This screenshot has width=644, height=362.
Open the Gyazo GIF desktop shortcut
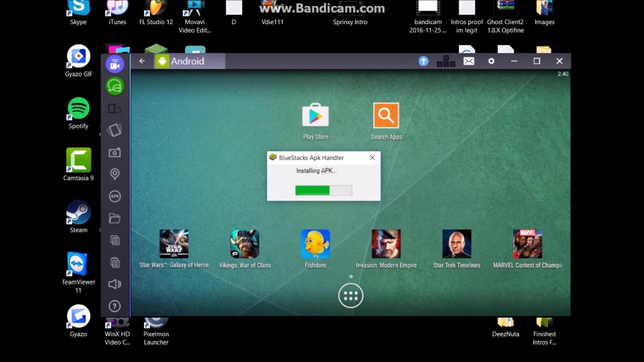point(78,61)
